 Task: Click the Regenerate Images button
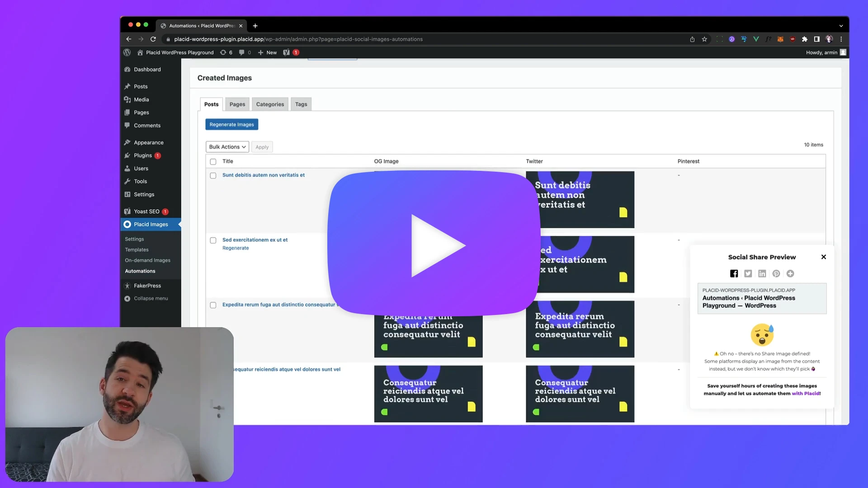(x=232, y=124)
